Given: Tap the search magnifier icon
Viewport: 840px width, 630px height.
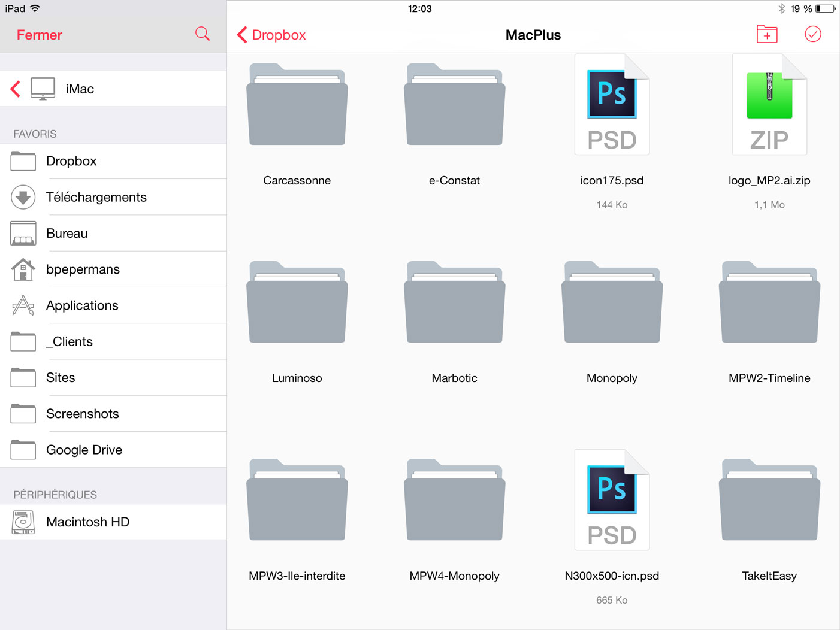Looking at the screenshot, I should coord(203,34).
